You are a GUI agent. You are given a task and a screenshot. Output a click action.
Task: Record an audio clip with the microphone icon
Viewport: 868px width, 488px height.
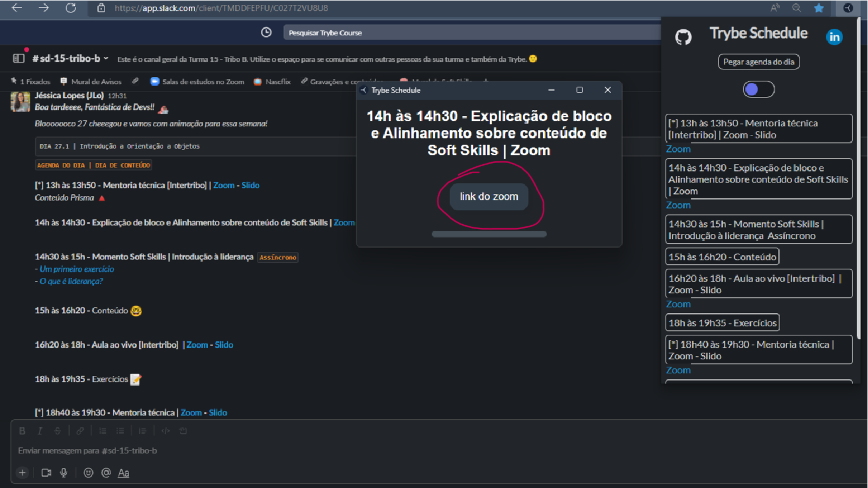click(64, 473)
